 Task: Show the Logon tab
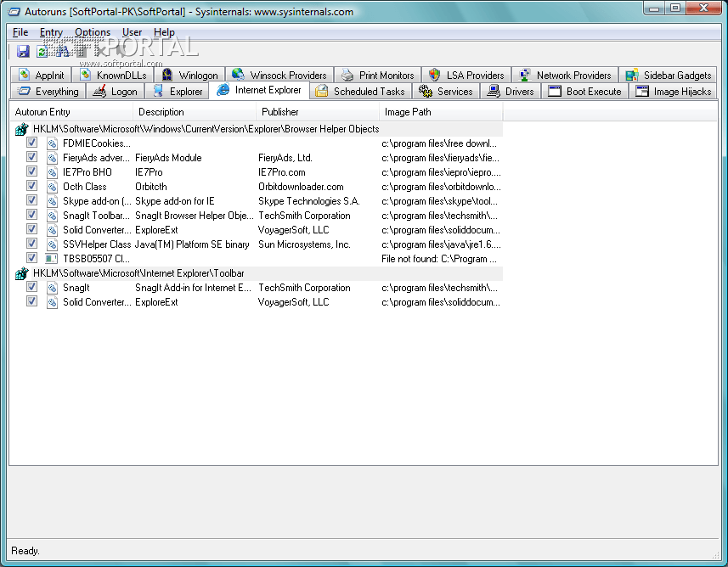(x=116, y=92)
